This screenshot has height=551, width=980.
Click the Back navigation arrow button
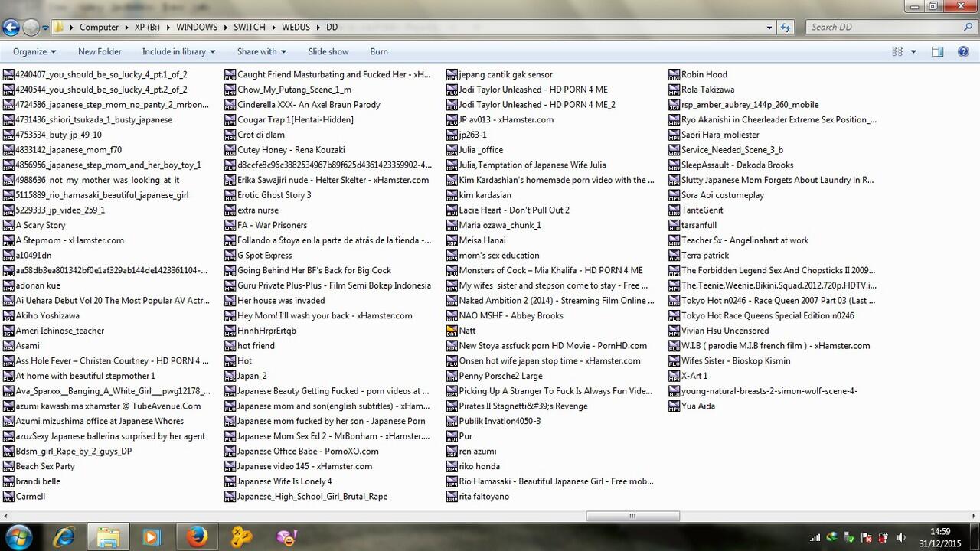click(11, 28)
